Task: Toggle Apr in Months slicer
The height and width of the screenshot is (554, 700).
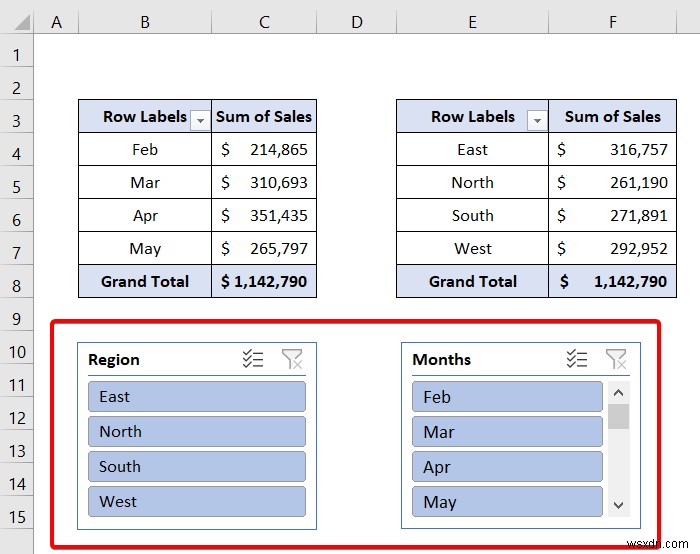Action: (507, 467)
